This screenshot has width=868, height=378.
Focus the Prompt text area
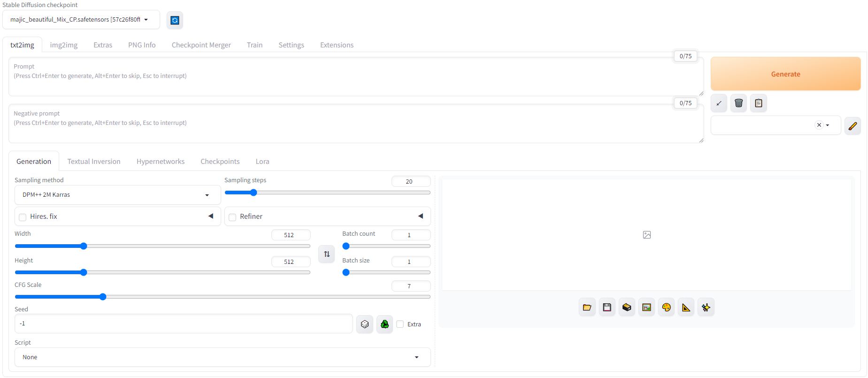[x=356, y=77]
